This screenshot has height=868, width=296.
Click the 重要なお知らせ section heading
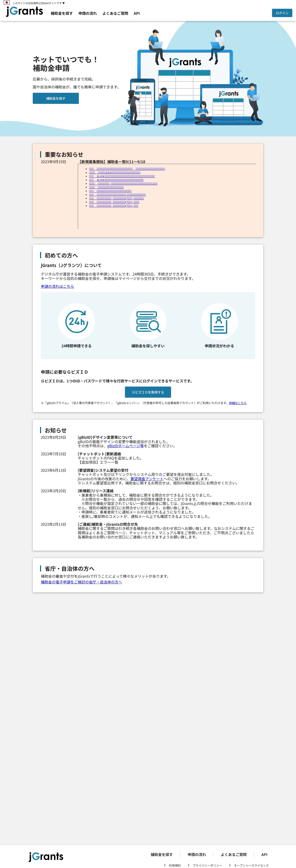point(64,154)
